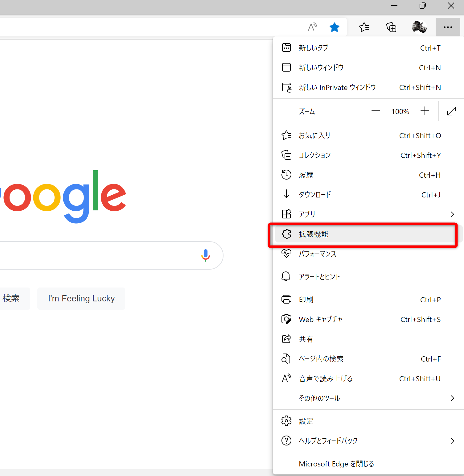The image size is (464, 476).
Task: Expand the その他のツール submenu
Action: 452,398
